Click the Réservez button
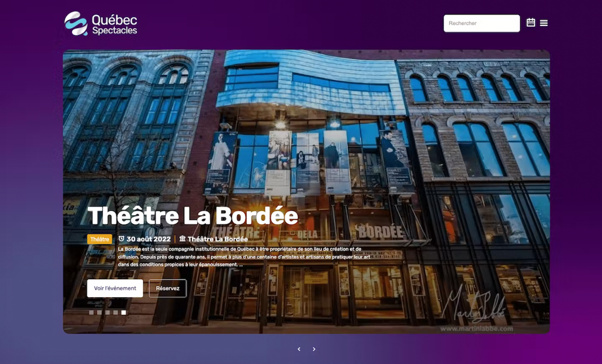602x364 pixels. click(168, 288)
